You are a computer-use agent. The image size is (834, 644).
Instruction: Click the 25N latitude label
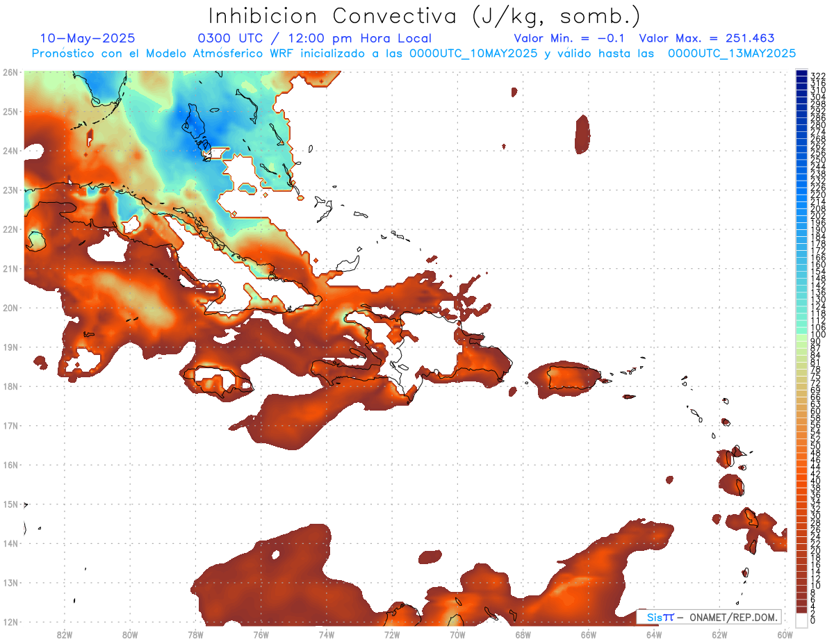pyautogui.click(x=10, y=111)
